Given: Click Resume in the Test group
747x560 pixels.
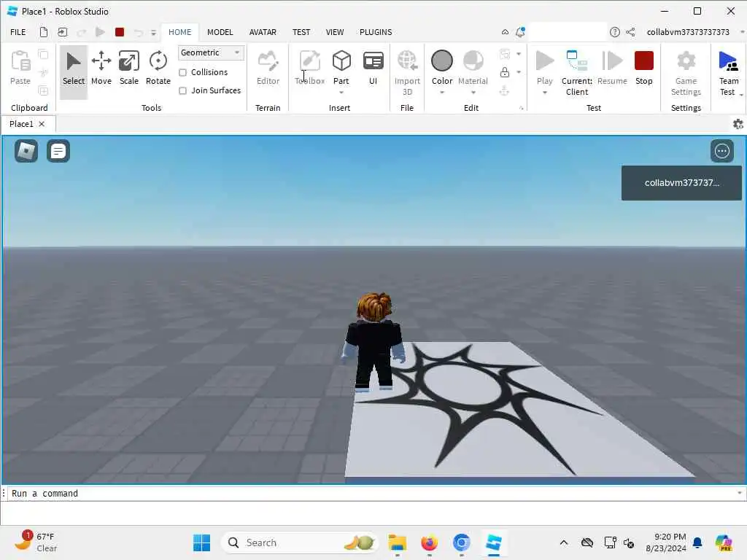Looking at the screenshot, I should click(612, 69).
